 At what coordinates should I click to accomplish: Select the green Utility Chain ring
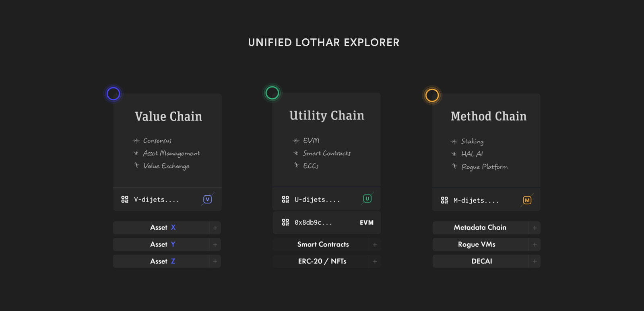pyautogui.click(x=272, y=93)
